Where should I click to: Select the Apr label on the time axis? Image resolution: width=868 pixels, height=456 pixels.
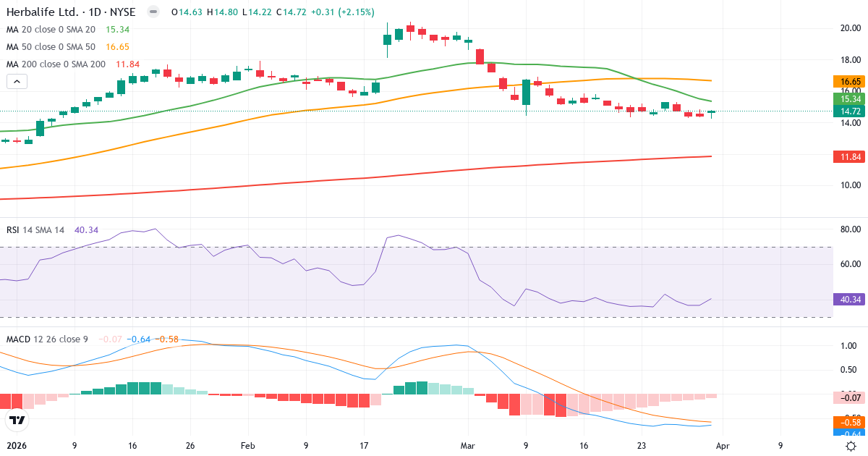pos(723,446)
